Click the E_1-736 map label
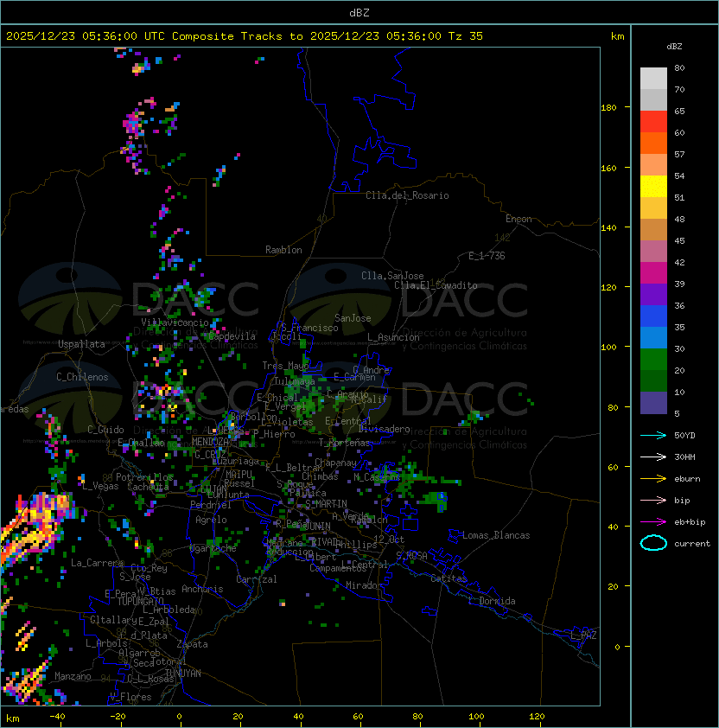The width and height of the screenshot is (719, 728). click(487, 256)
